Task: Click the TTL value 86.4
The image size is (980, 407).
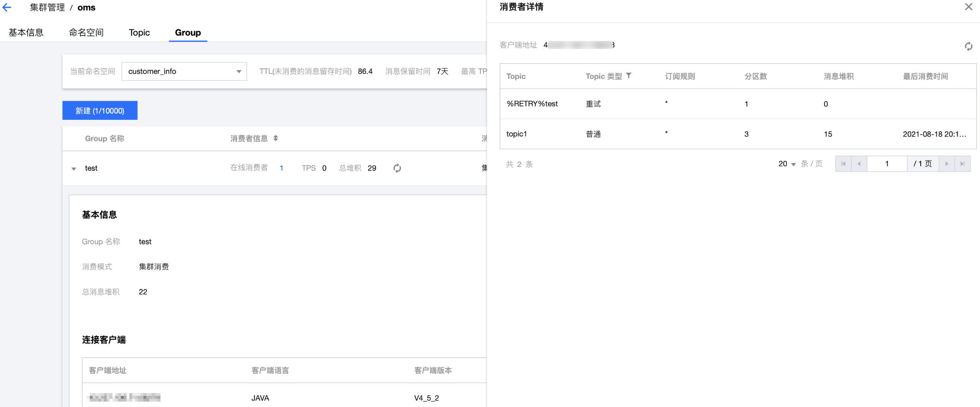Action: [x=365, y=71]
